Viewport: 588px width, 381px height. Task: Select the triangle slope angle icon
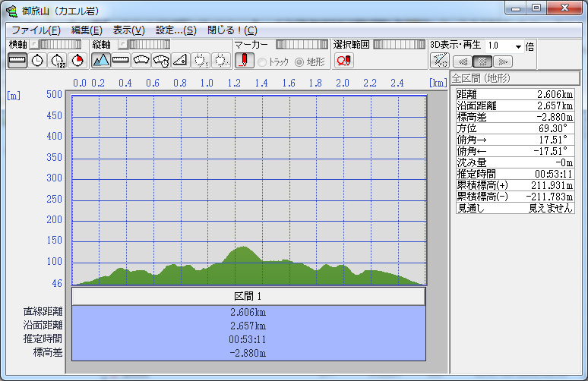pyautogui.click(x=180, y=60)
